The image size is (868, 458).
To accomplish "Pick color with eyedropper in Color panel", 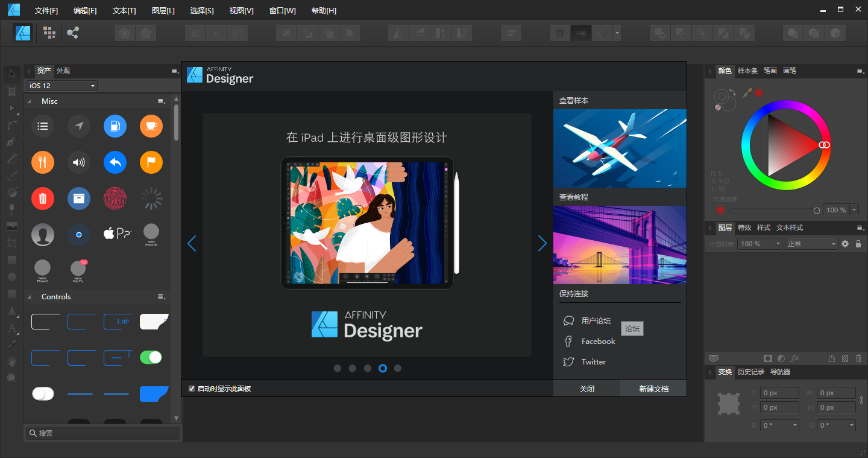I will click(x=747, y=92).
